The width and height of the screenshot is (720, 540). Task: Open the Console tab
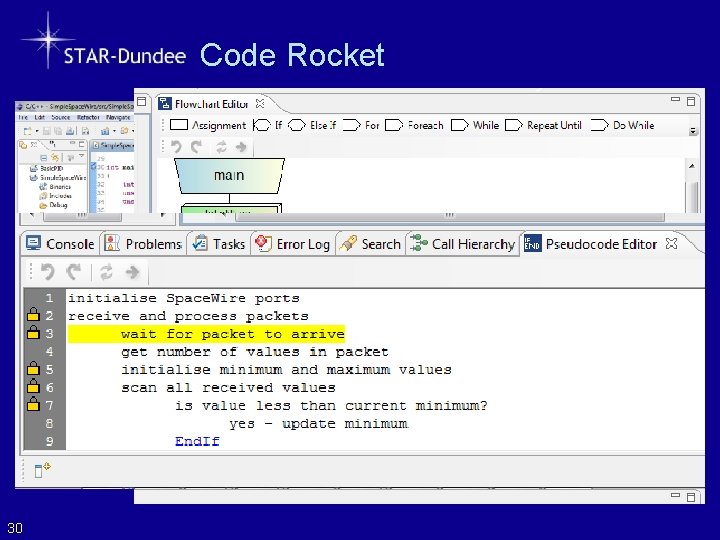point(60,244)
